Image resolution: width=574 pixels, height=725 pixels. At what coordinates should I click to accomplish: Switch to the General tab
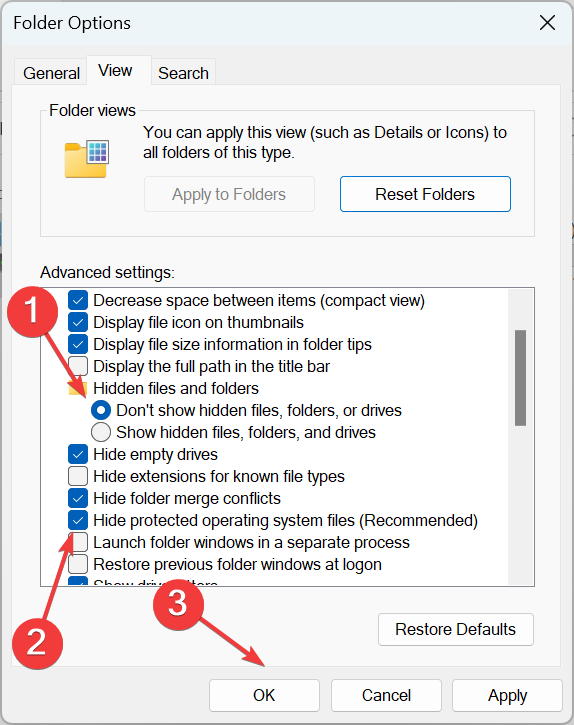pyautogui.click(x=51, y=73)
